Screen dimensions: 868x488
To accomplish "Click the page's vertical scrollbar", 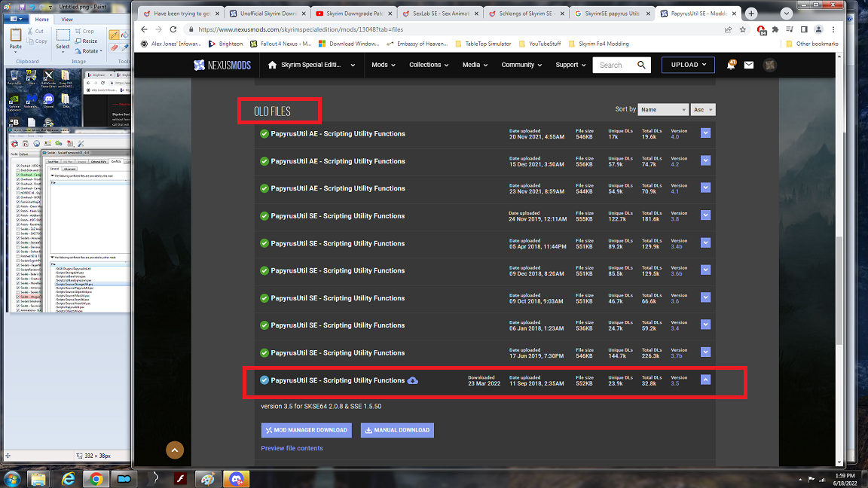I will (x=839, y=291).
